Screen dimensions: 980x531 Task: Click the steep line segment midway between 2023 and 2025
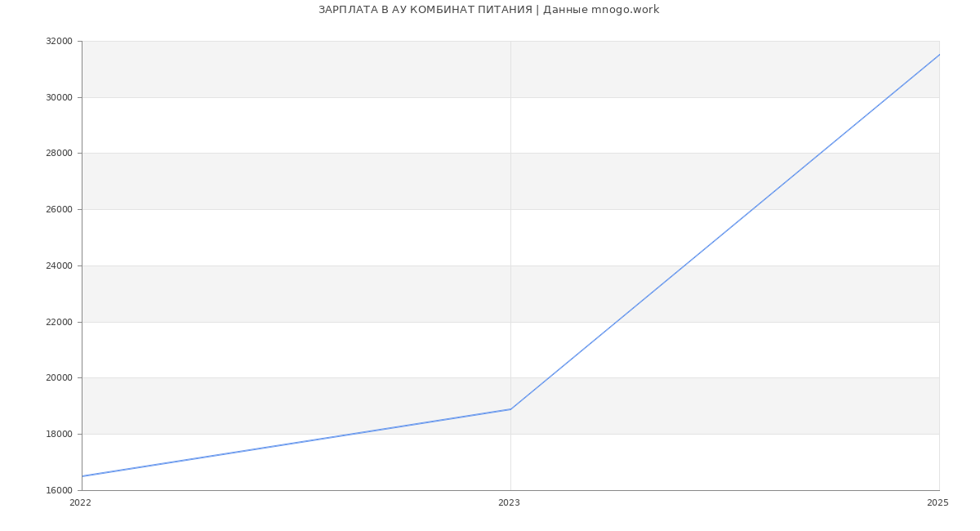pos(725,232)
